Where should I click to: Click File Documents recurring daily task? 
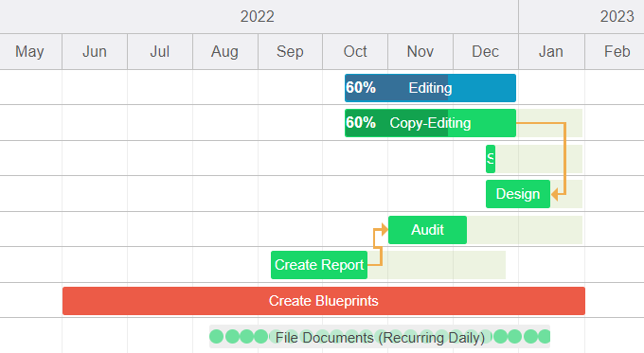(x=380, y=338)
